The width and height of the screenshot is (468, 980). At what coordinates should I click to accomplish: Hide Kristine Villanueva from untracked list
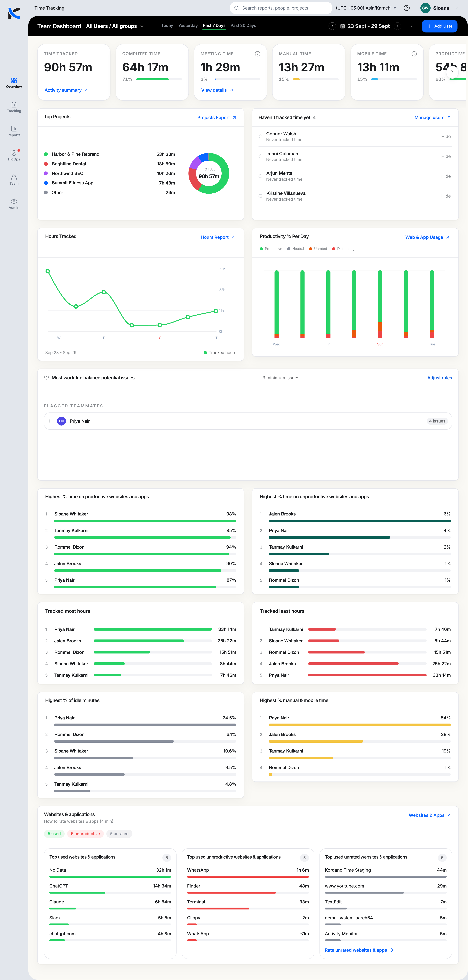click(446, 196)
